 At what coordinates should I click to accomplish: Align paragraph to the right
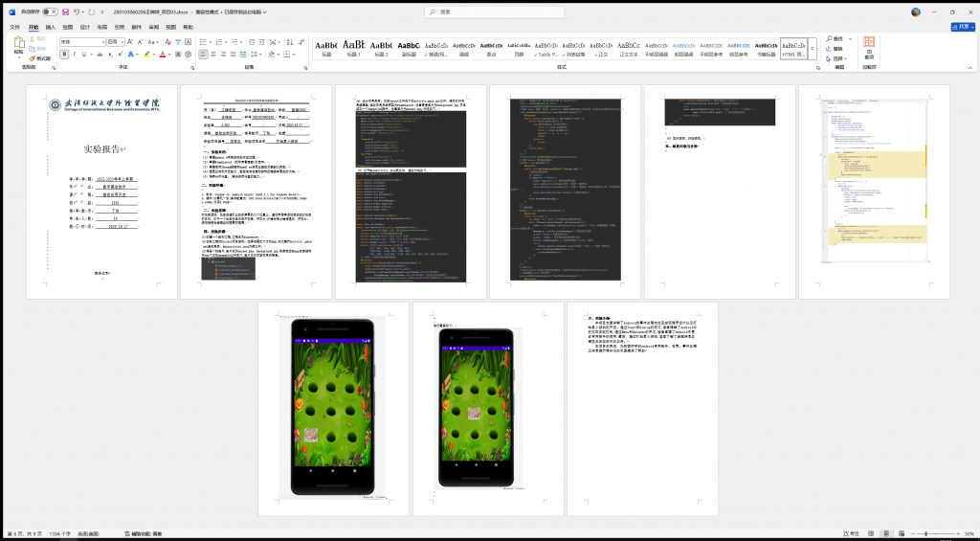223,55
